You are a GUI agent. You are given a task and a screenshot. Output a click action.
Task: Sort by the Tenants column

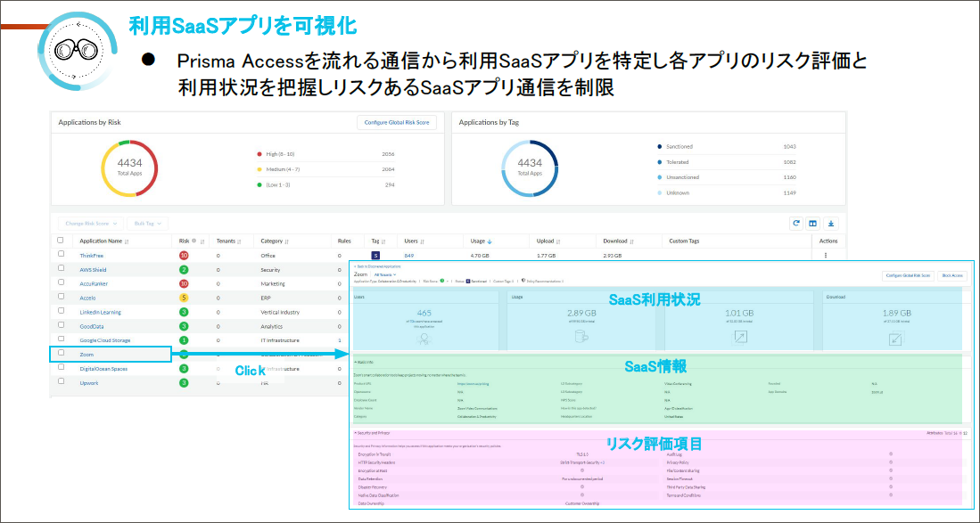[x=239, y=241]
